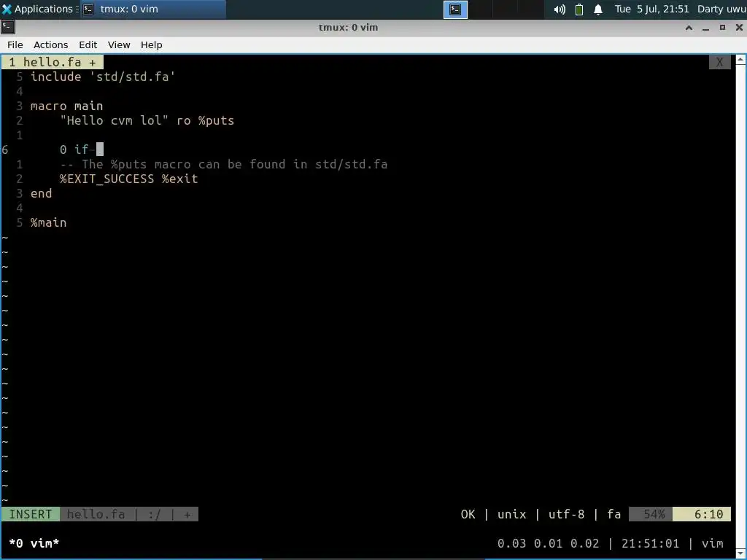The height and width of the screenshot is (560, 747).
Task: Click the '0 if' line in the editor
Action: 74,149
